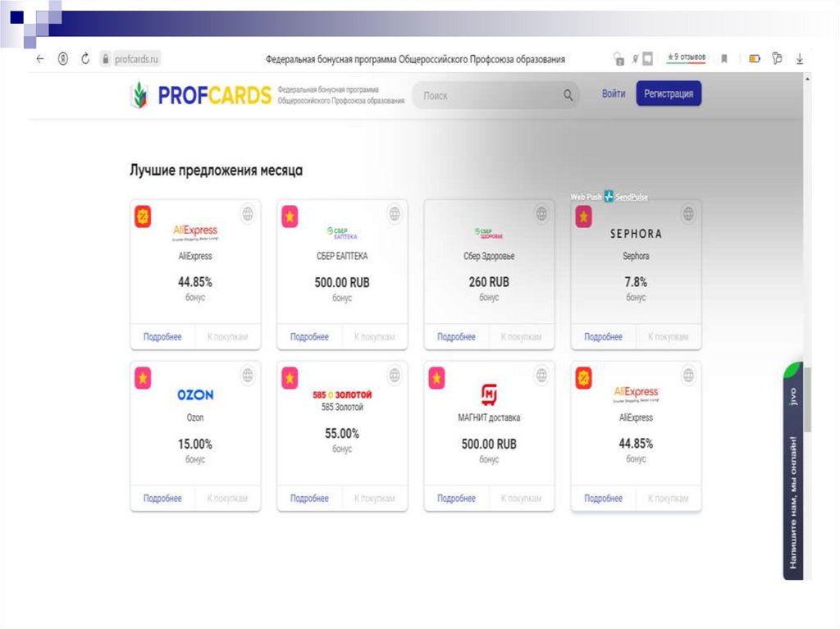Click the Магнит logo on its card
The height and width of the screenshot is (629, 840).
pos(489,394)
